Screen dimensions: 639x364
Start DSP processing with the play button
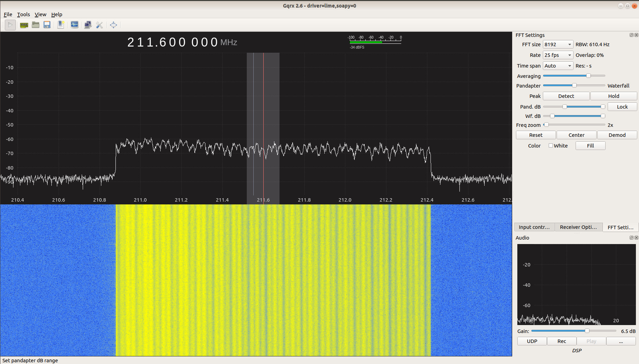click(x=10, y=25)
